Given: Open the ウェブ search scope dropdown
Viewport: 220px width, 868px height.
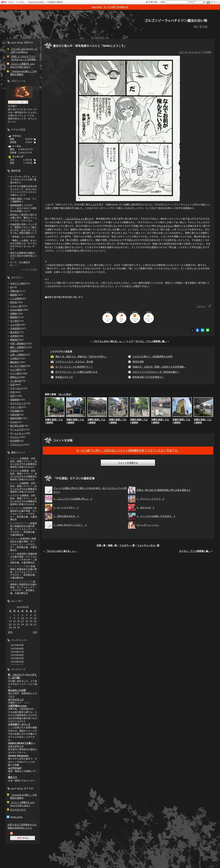Looking at the screenshot, I should pos(197,2).
